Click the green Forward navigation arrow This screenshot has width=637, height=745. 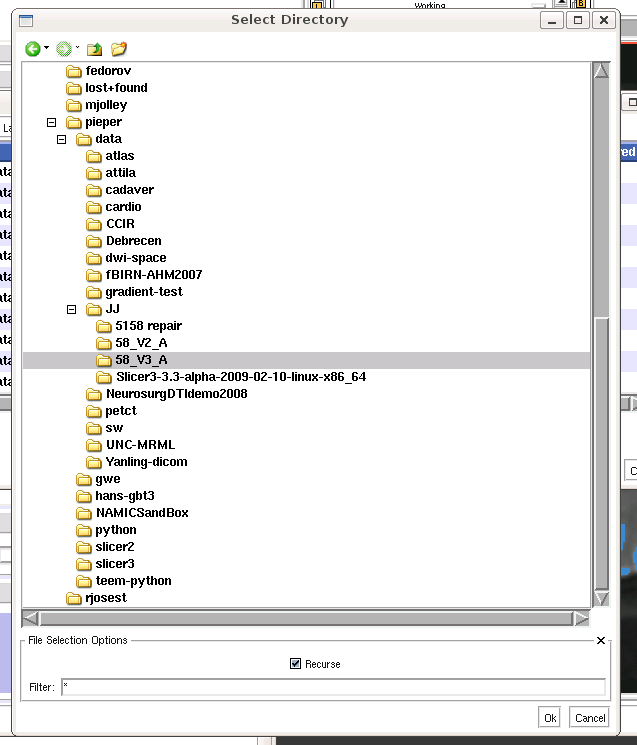point(63,48)
